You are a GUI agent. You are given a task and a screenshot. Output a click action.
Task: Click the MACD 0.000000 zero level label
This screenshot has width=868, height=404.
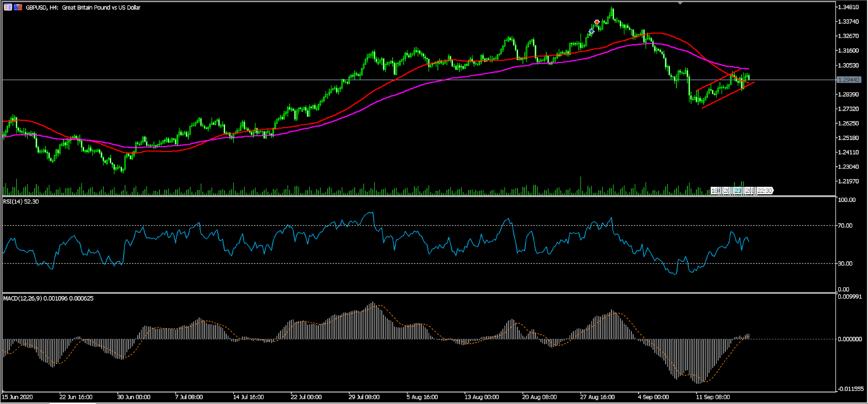coord(850,339)
